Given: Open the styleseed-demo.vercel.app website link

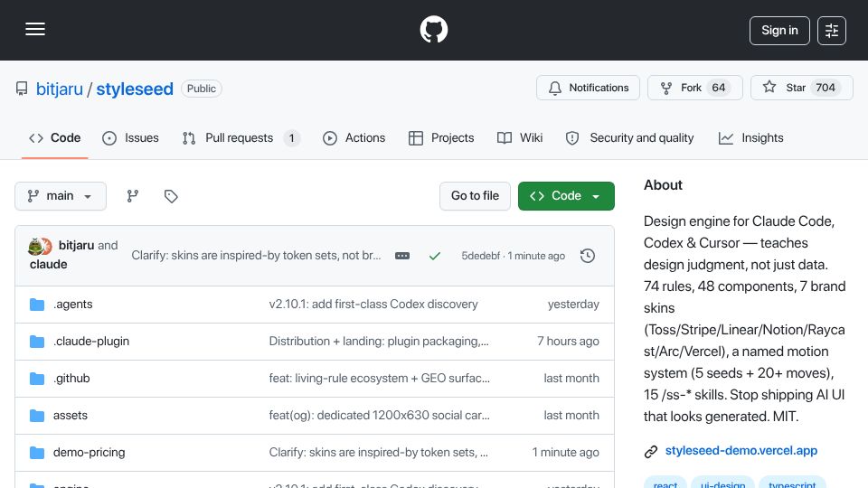Looking at the screenshot, I should point(741,450).
